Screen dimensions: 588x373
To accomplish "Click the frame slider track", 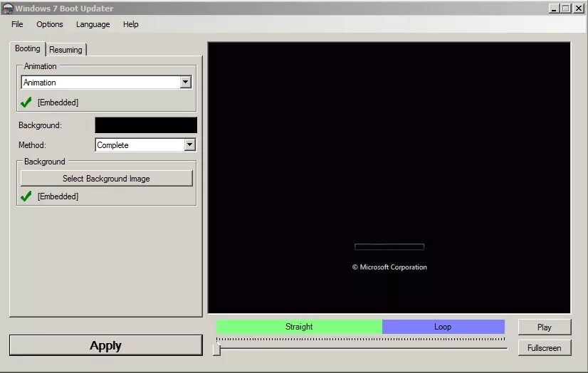I will (x=362, y=349).
